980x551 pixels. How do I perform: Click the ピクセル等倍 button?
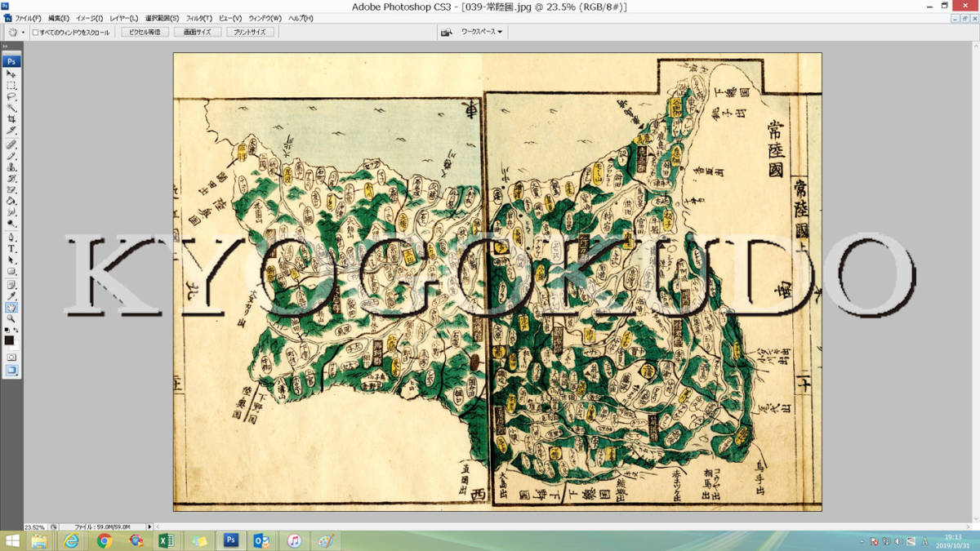click(x=145, y=32)
